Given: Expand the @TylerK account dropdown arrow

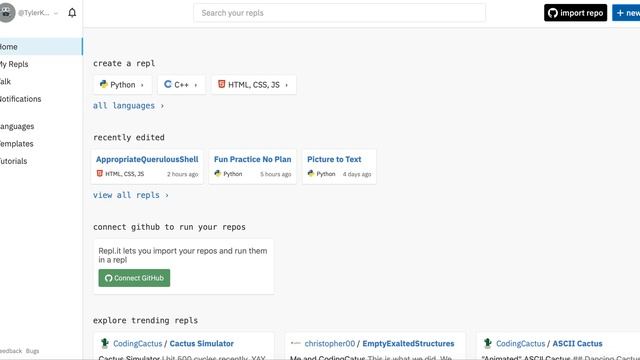Looking at the screenshot, I should pos(56,13).
